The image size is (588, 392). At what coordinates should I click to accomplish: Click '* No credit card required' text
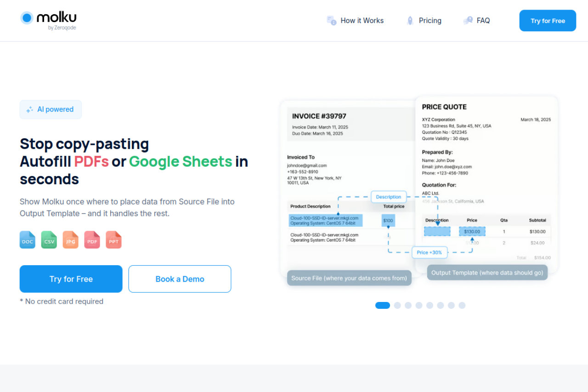[62, 301]
